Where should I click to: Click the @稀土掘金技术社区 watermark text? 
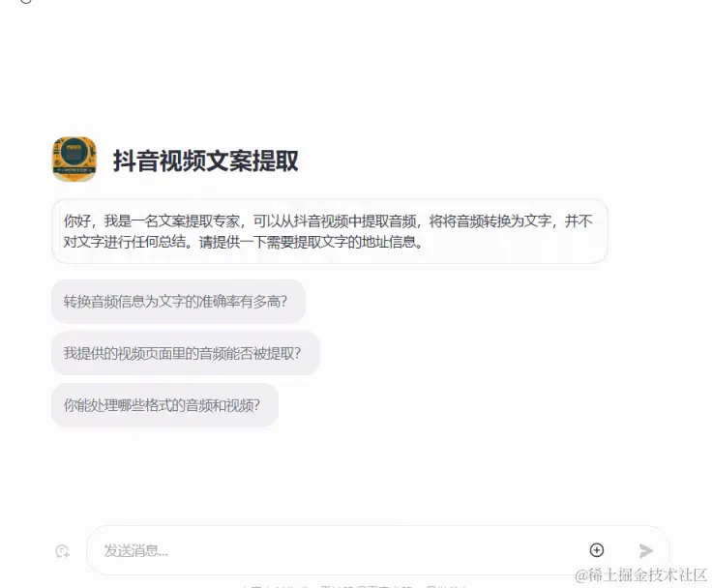click(640, 574)
